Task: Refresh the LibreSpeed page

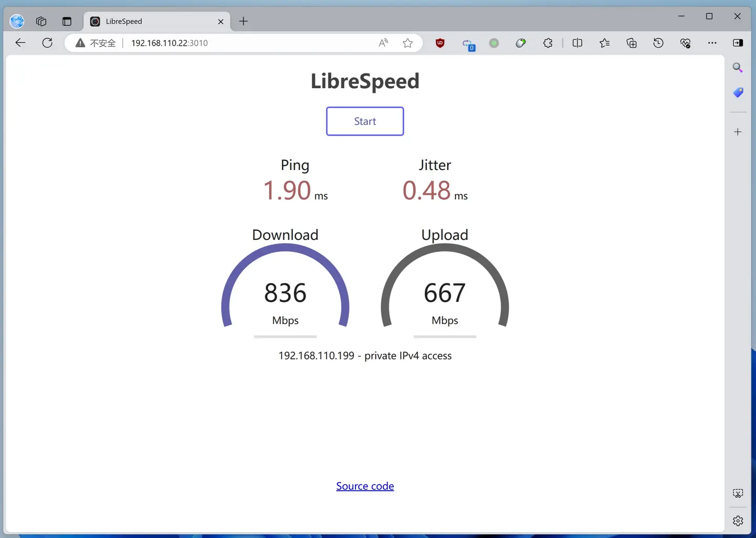Action: [47, 43]
